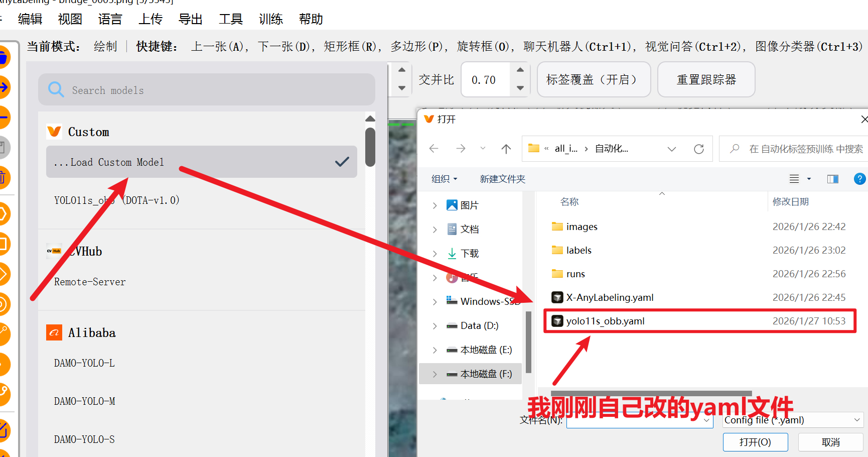Toggle the Load Custom Model checkmark entry

[202, 162]
